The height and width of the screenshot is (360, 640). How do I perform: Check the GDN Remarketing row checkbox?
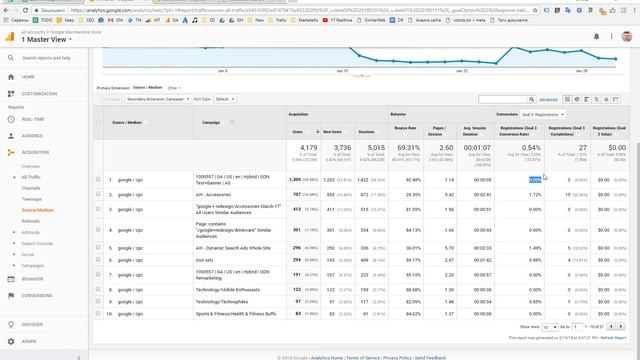point(98,274)
